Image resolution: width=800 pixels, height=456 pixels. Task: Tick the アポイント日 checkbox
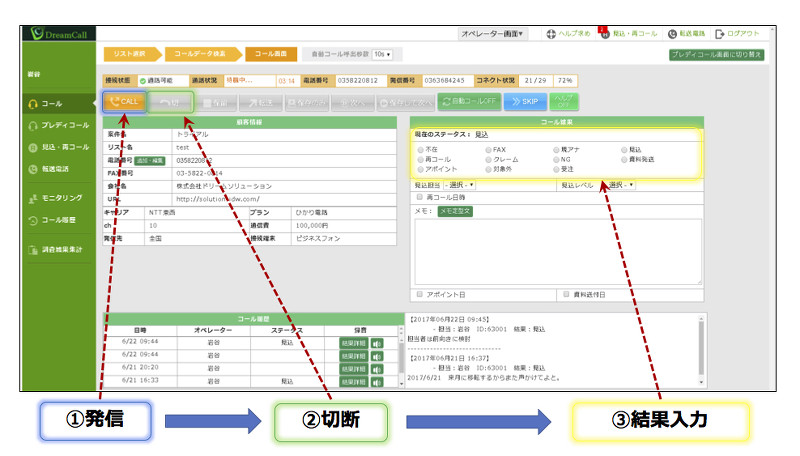click(x=419, y=295)
